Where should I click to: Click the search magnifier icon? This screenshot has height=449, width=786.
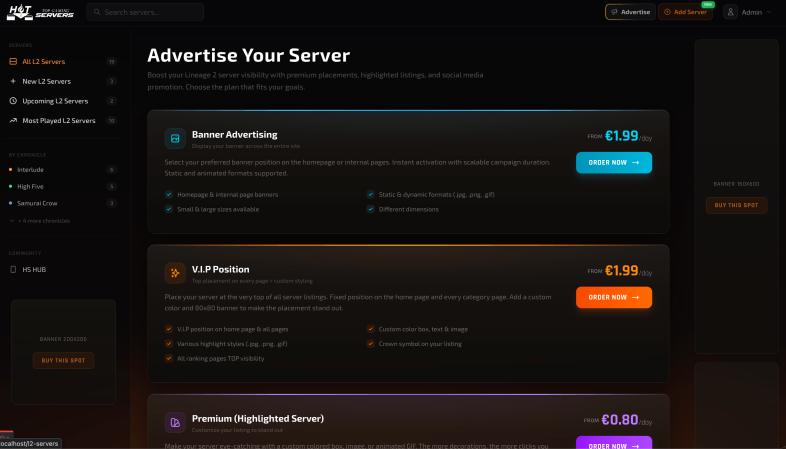(97, 12)
